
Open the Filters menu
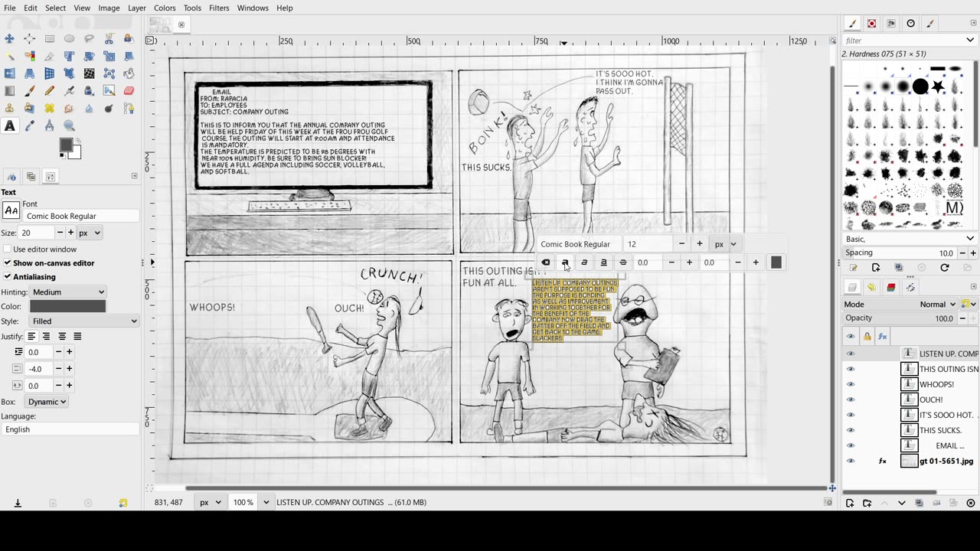coord(219,8)
